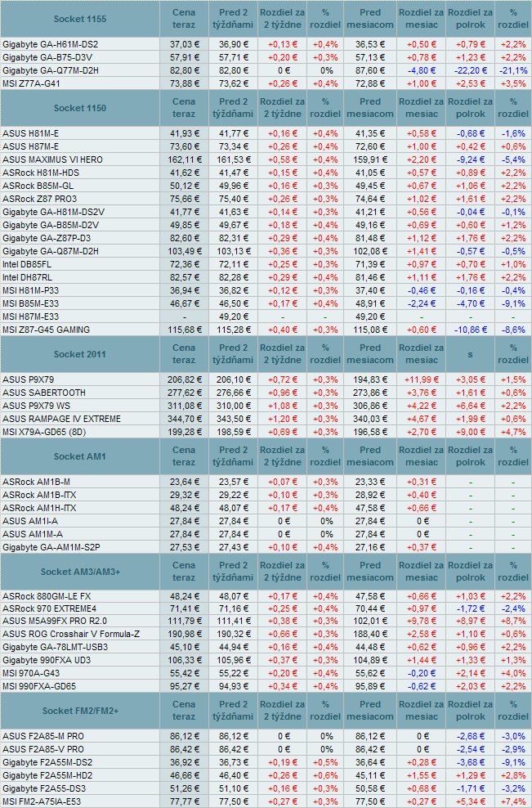Click the ASUS RAMPAGE IV EXTREME name
This screenshot has width=532, height=808.
(x=61, y=419)
